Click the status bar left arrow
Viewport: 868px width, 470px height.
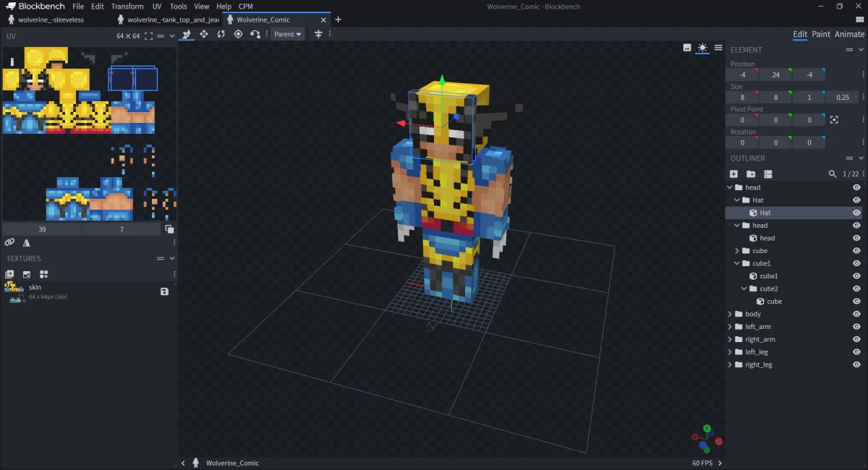[x=183, y=463]
